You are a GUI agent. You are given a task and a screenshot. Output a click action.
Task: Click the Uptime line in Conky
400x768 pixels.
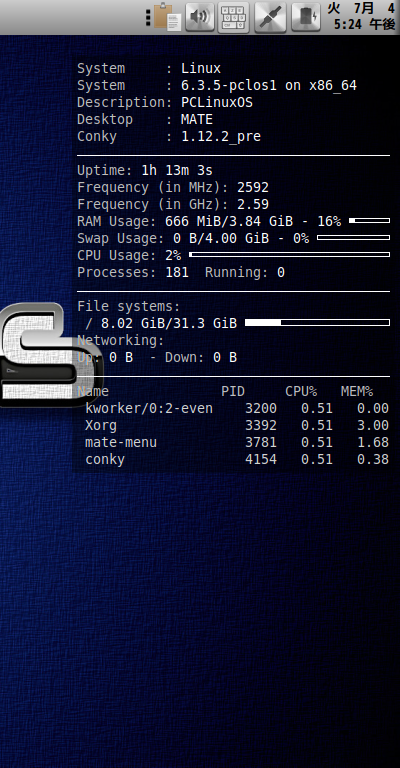click(x=145, y=170)
